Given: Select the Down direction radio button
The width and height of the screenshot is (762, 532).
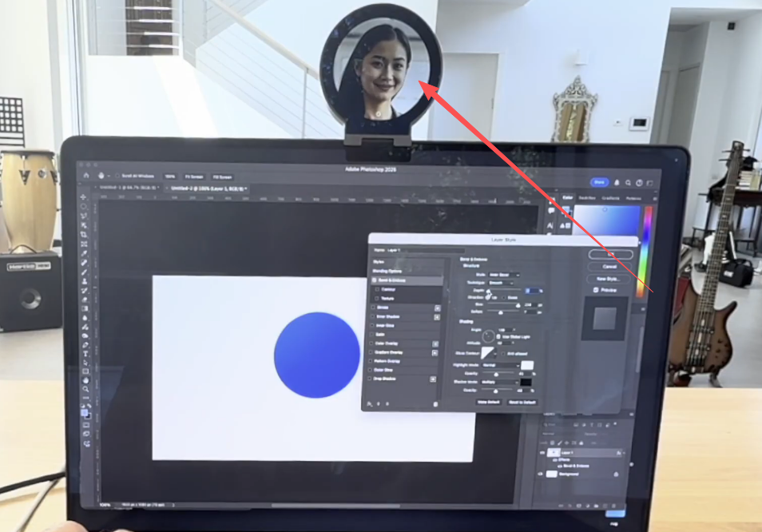Looking at the screenshot, I should [504, 298].
